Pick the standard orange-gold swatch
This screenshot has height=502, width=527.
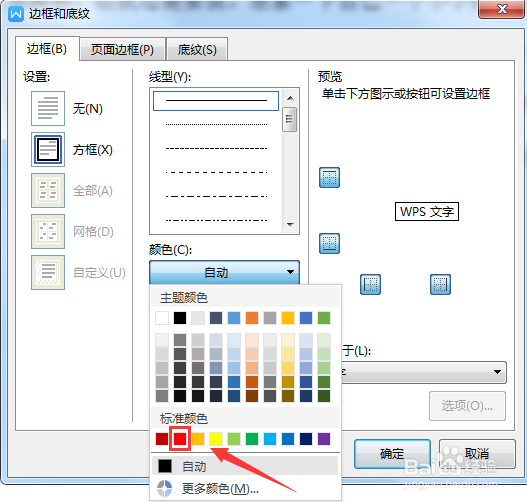[198, 439]
